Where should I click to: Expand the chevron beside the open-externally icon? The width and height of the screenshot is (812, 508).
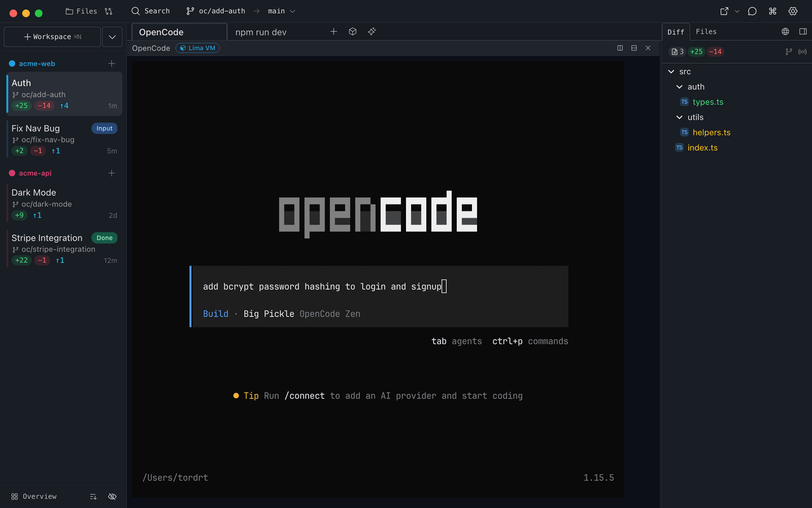point(737,11)
